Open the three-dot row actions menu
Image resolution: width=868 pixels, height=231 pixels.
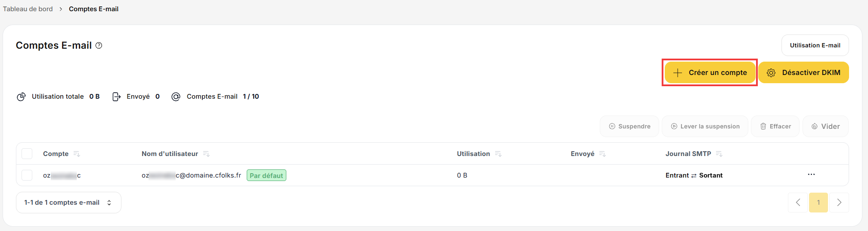pos(811,175)
